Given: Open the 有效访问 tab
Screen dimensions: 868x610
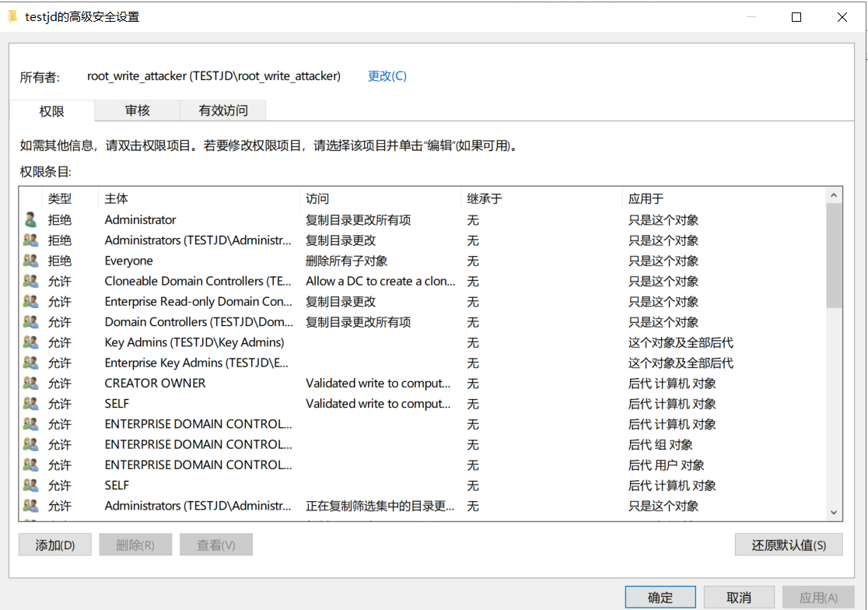Looking at the screenshot, I should (x=223, y=110).
